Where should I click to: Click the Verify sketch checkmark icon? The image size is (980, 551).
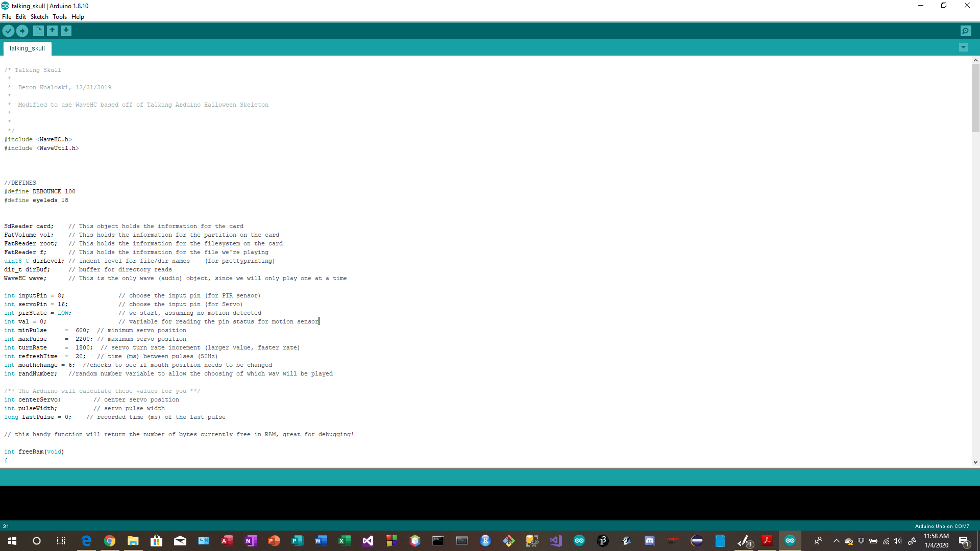(x=8, y=31)
